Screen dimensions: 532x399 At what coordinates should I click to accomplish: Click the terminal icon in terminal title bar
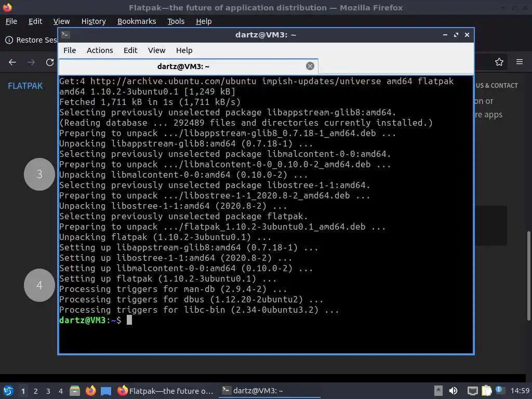coord(65,35)
